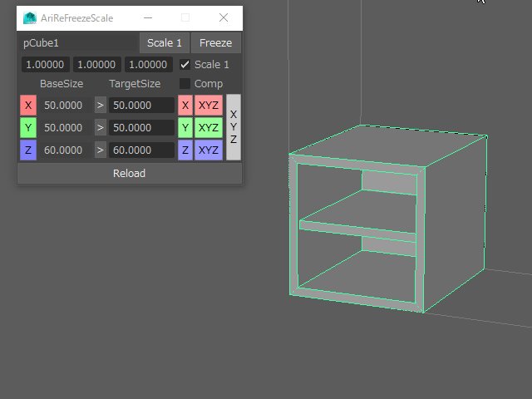
Task: Click the Reload button
Action: (x=130, y=174)
